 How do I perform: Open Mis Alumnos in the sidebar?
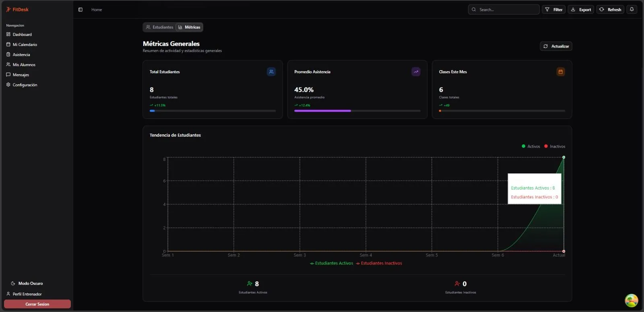coord(24,64)
